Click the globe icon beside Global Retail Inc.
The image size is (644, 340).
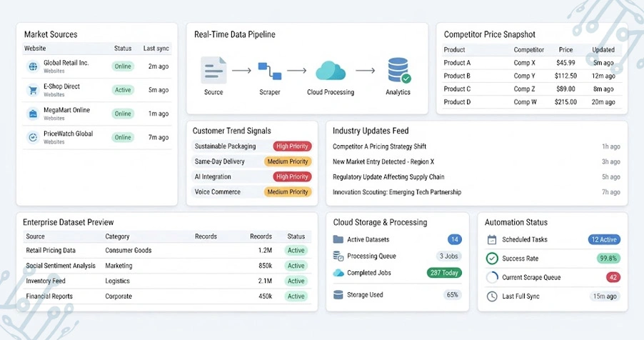(33, 66)
